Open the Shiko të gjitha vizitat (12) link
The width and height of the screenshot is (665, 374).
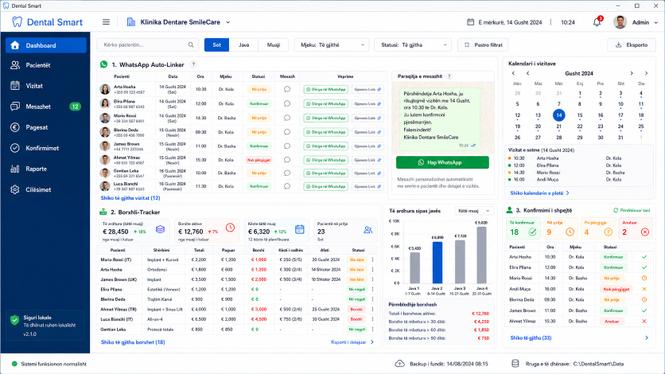tap(130, 198)
